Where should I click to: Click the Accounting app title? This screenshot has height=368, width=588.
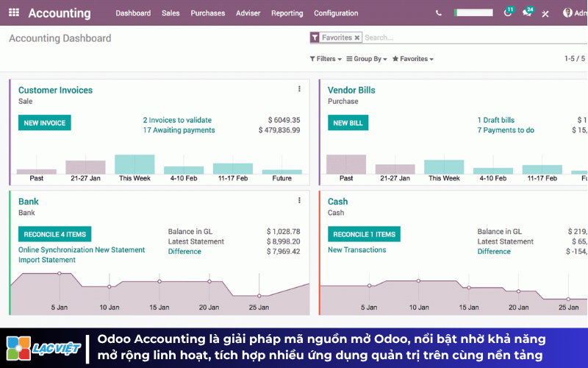pyautogui.click(x=60, y=13)
